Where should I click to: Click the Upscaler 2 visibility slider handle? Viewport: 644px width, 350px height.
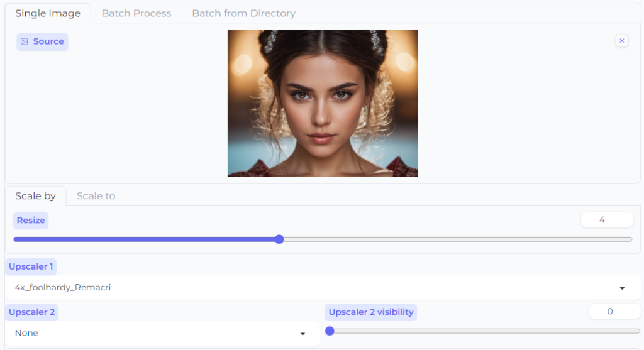point(330,331)
